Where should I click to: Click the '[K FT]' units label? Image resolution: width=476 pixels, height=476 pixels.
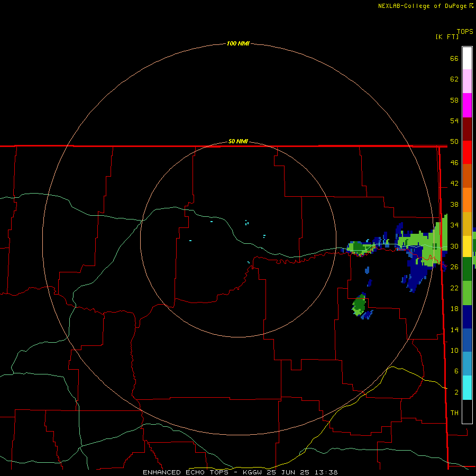tap(447, 37)
